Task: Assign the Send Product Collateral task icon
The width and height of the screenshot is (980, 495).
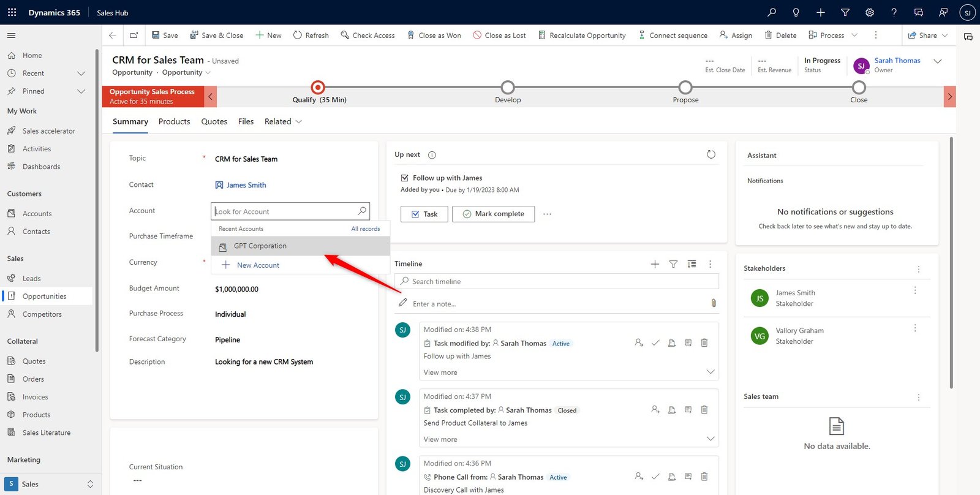Action: (655, 410)
